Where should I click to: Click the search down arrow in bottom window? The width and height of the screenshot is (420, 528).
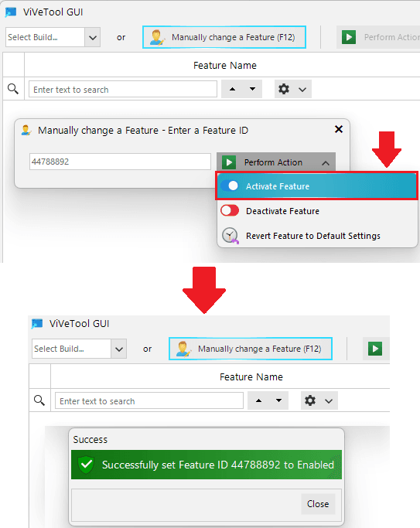pyautogui.click(x=278, y=400)
